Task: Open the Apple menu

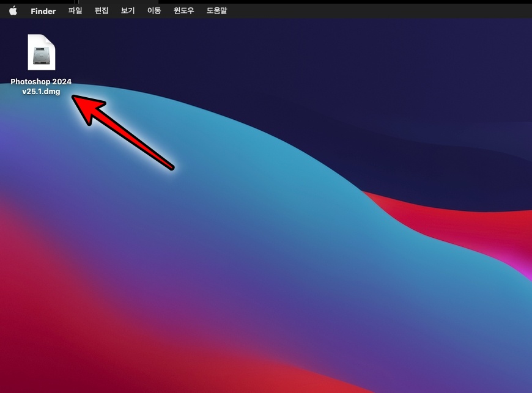Action: coord(13,11)
